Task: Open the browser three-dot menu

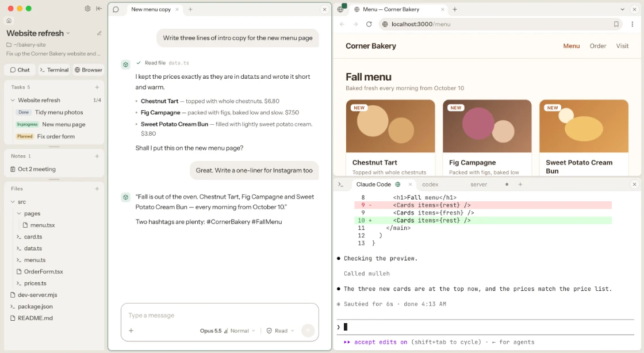Action: [632, 24]
